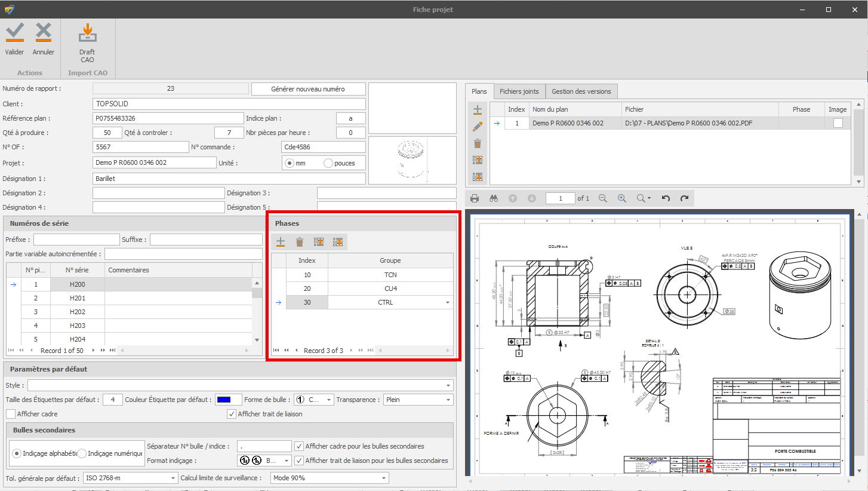
Task: Switch to Fichiers joints tab
Action: pos(519,91)
